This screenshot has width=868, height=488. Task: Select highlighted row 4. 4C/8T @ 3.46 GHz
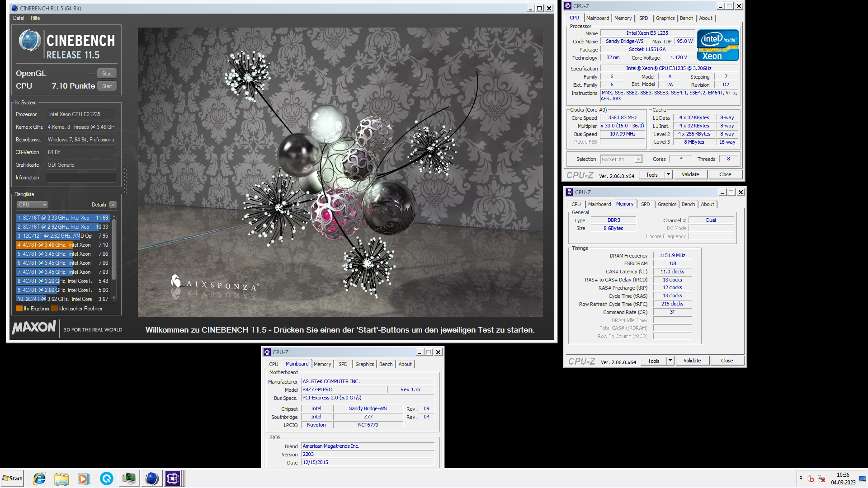(x=63, y=245)
